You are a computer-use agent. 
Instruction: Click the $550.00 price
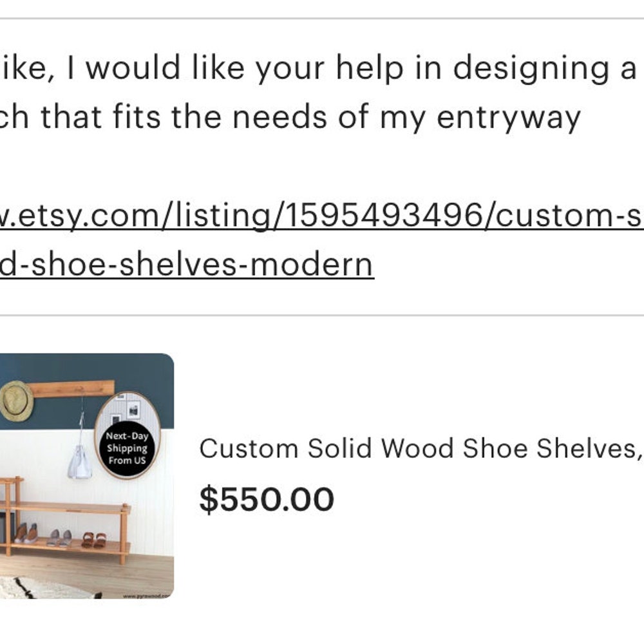(267, 500)
